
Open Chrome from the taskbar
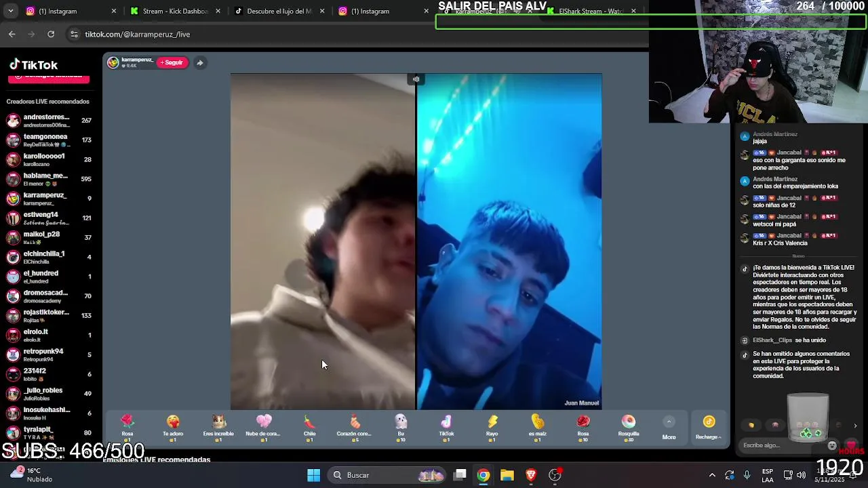(484, 475)
